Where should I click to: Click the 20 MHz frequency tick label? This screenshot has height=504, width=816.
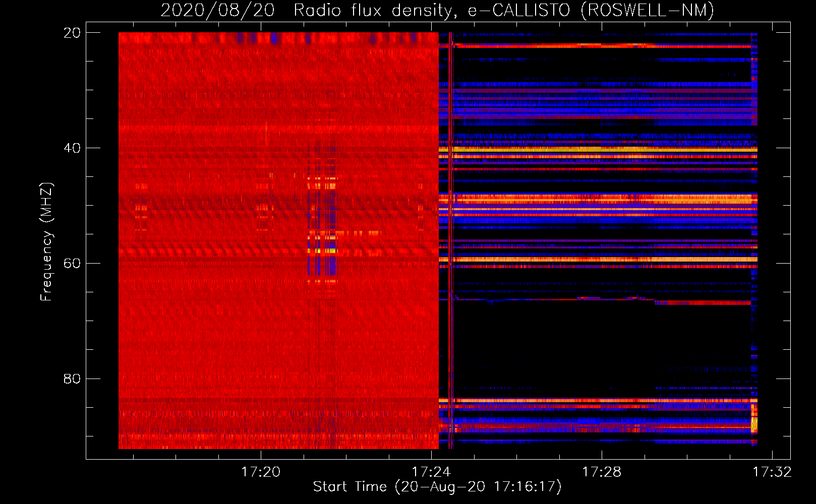pos(72,33)
